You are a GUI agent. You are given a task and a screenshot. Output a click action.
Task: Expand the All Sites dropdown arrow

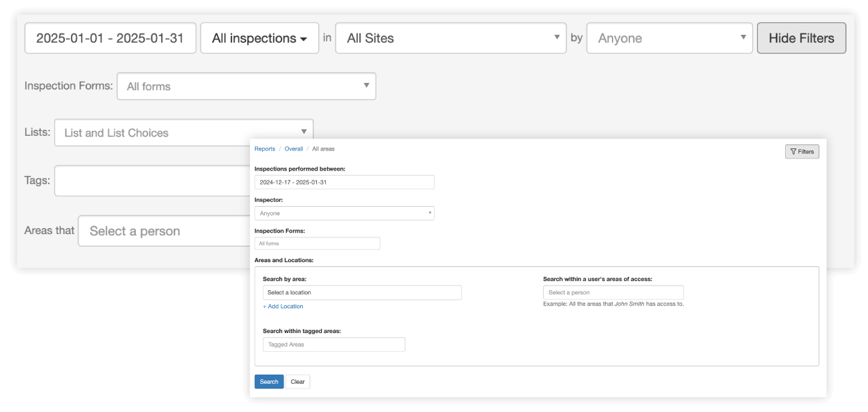pos(555,37)
